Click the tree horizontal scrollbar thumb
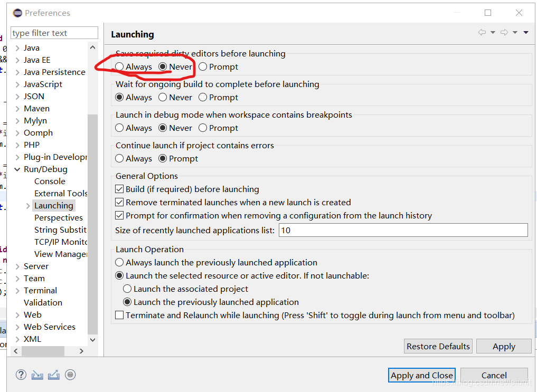 [43, 351]
